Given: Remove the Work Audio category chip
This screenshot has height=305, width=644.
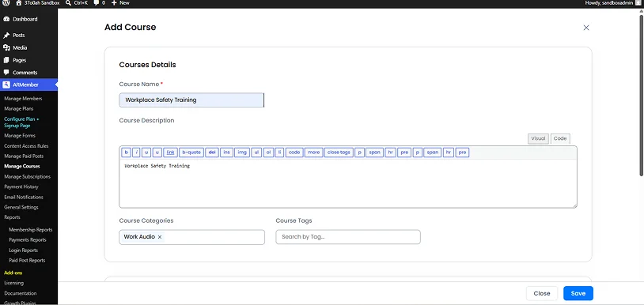Looking at the screenshot, I should [x=160, y=237].
